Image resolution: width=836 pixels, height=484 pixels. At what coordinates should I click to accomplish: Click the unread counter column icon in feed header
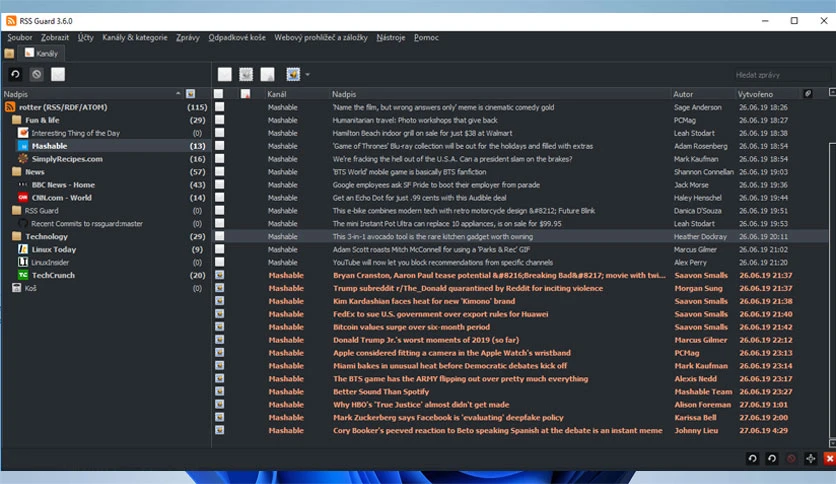(190, 94)
